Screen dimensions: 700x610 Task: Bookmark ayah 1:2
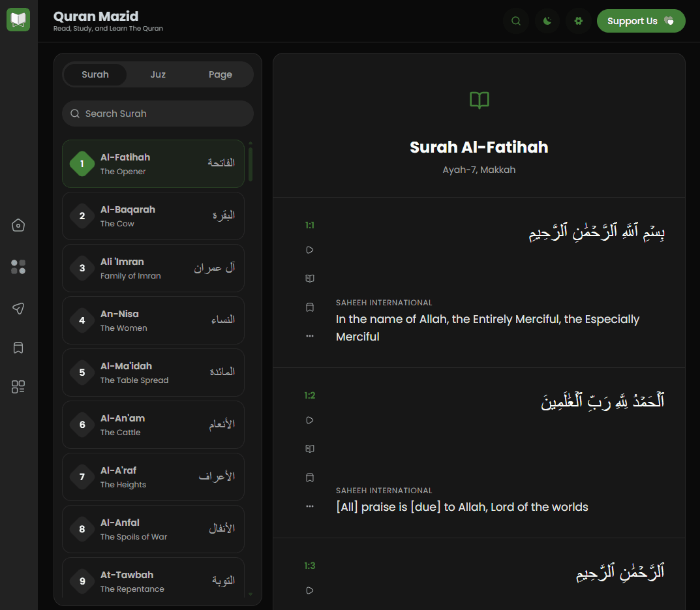coord(310,478)
